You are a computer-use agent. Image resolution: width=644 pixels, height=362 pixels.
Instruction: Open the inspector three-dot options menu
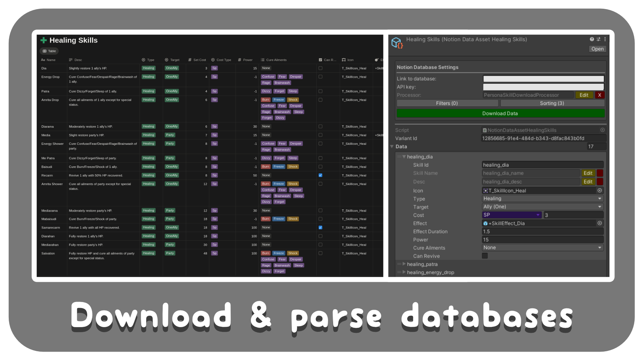coord(605,39)
